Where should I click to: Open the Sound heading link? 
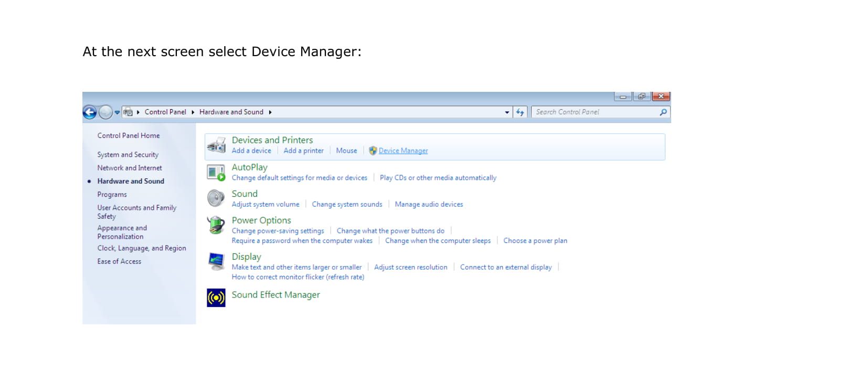245,194
